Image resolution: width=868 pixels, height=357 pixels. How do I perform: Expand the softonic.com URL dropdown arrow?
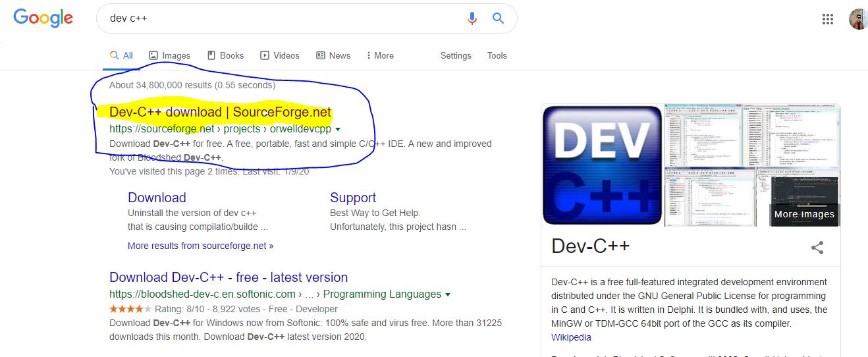point(448,294)
